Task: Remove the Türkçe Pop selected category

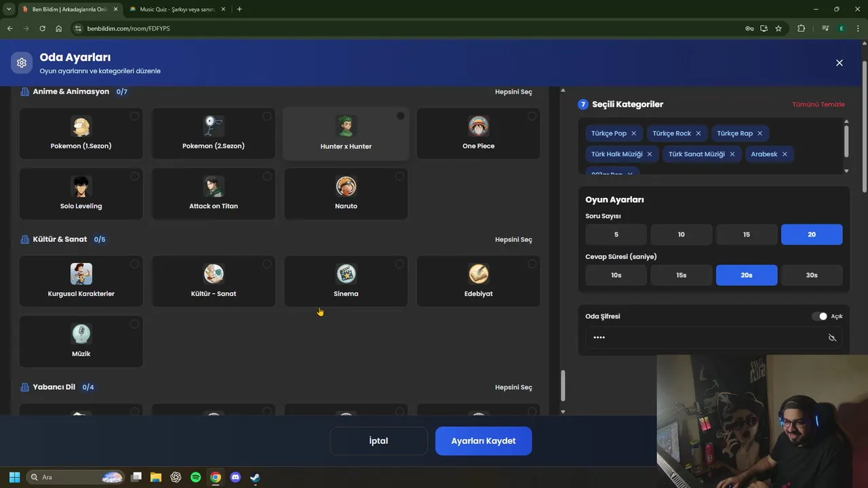Action: tap(633, 134)
